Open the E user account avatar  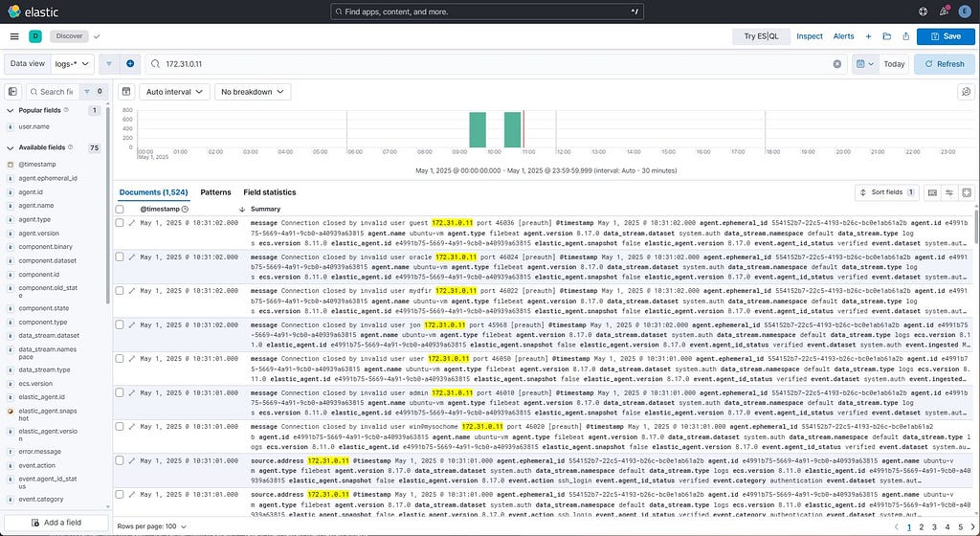tap(966, 11)
